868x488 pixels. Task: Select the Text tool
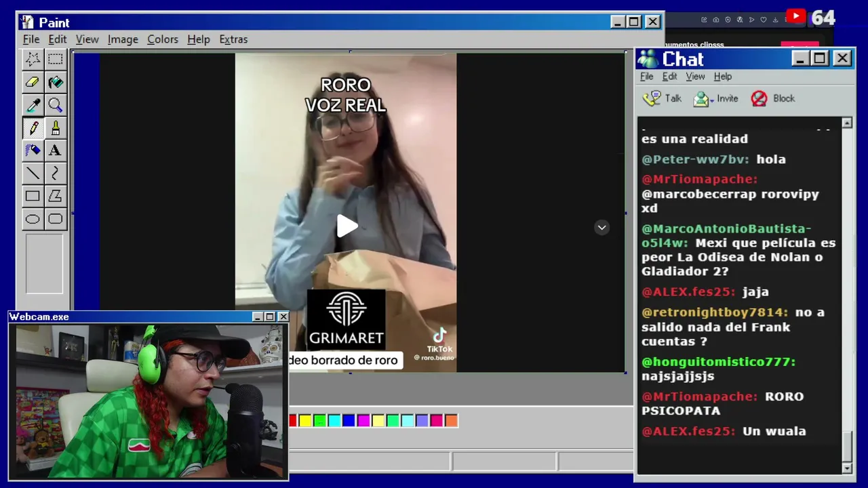[55, 150]
